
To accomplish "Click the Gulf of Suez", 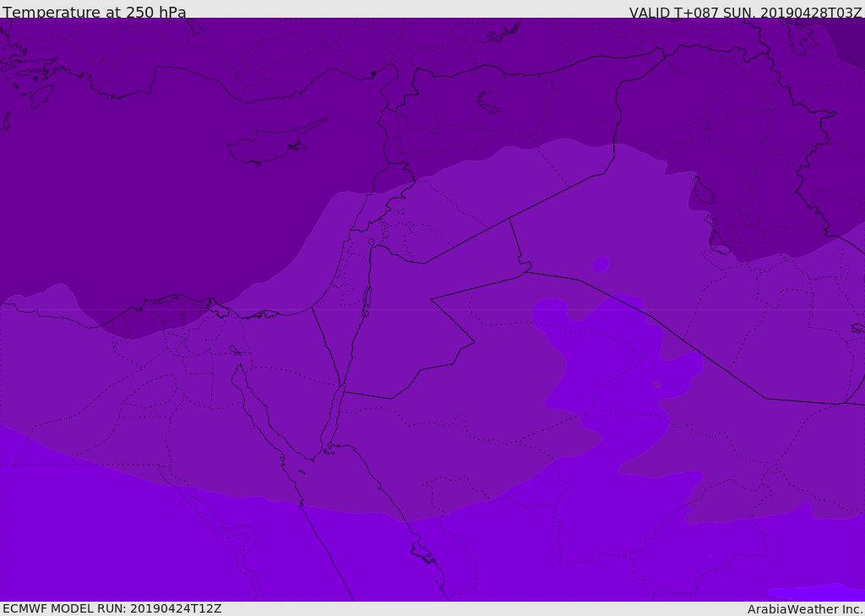I will click(x=262, y=414).
